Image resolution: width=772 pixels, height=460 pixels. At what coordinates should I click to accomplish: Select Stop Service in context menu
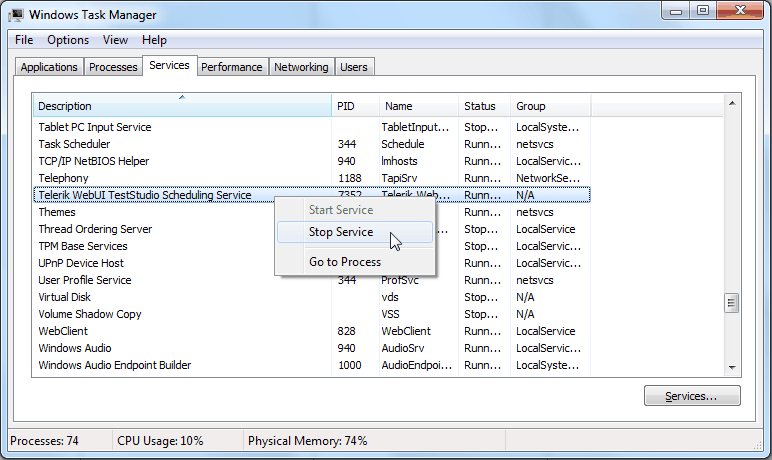(x=341, y=232)
